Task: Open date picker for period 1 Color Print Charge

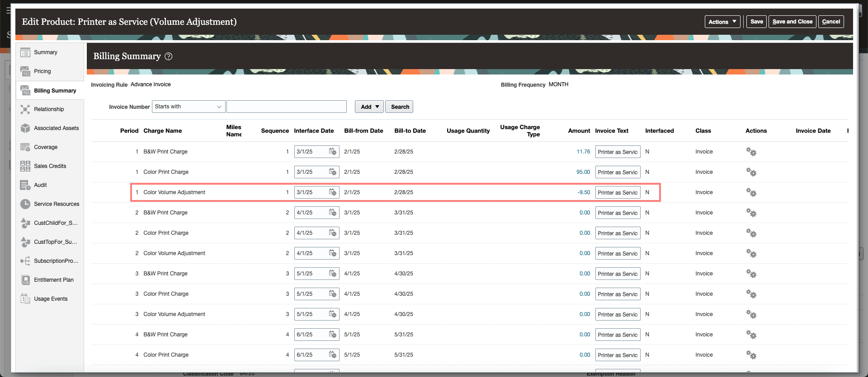Action: coord(333,172)
